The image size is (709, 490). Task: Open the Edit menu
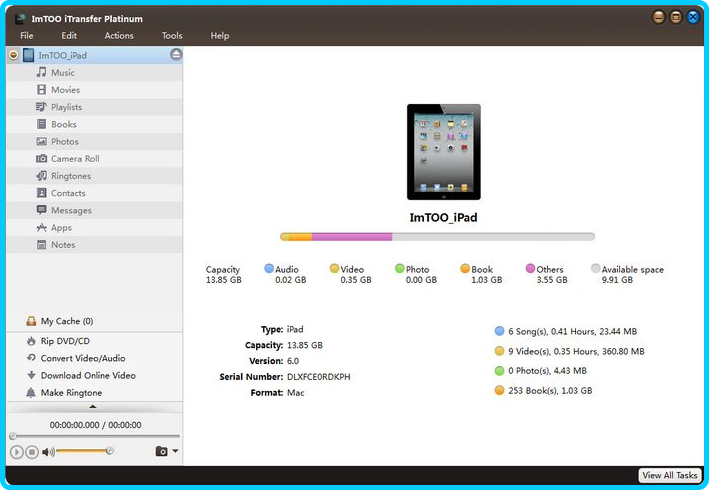click(x=69, y=36)
